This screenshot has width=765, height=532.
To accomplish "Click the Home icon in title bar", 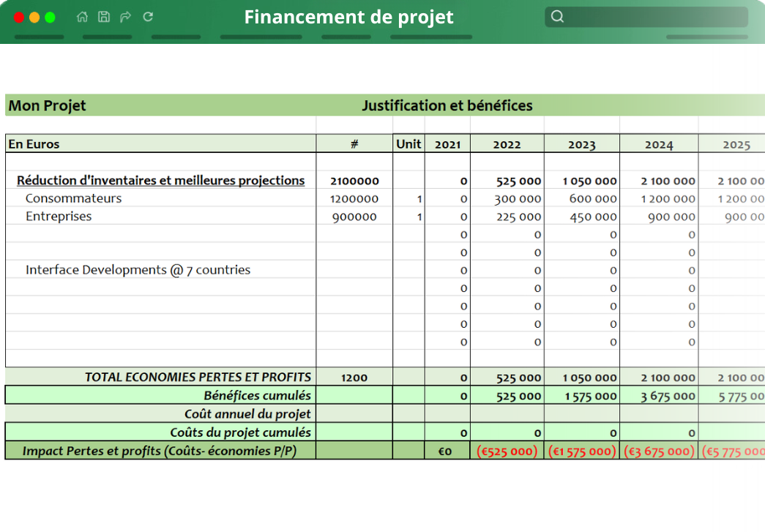I will (82, 17).
